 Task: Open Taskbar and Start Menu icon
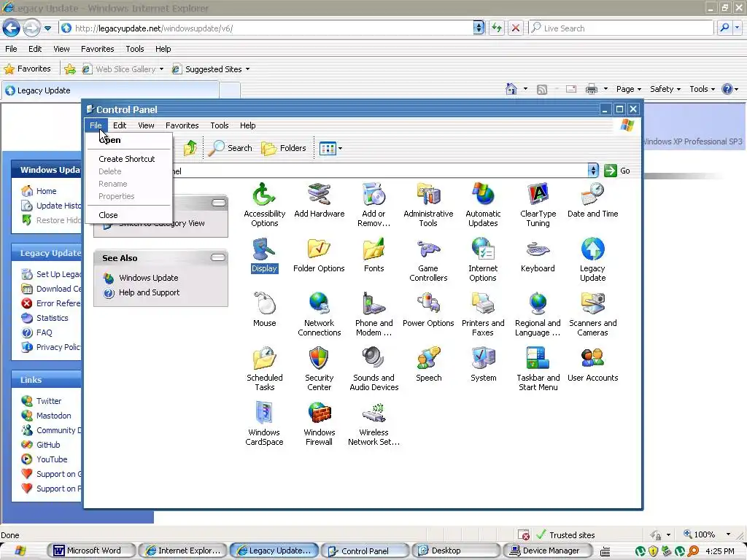[538, 370]
